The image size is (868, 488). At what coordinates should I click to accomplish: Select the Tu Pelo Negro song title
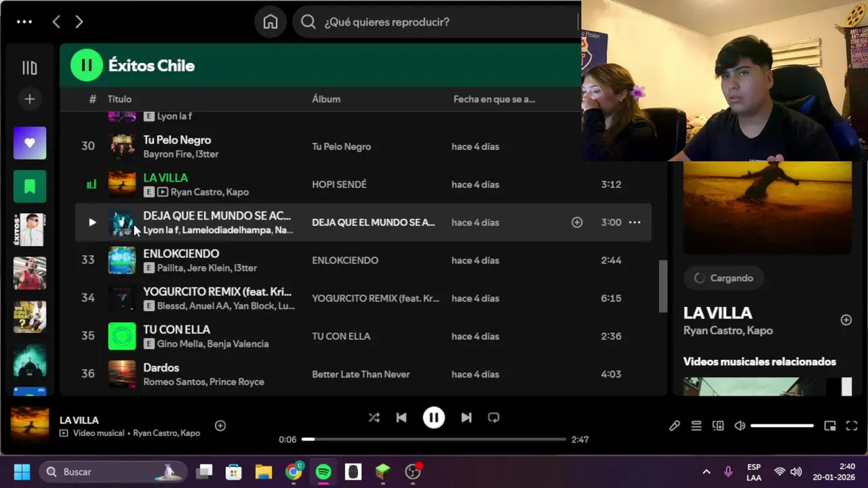pyautogui.click(x=177, y=140)
